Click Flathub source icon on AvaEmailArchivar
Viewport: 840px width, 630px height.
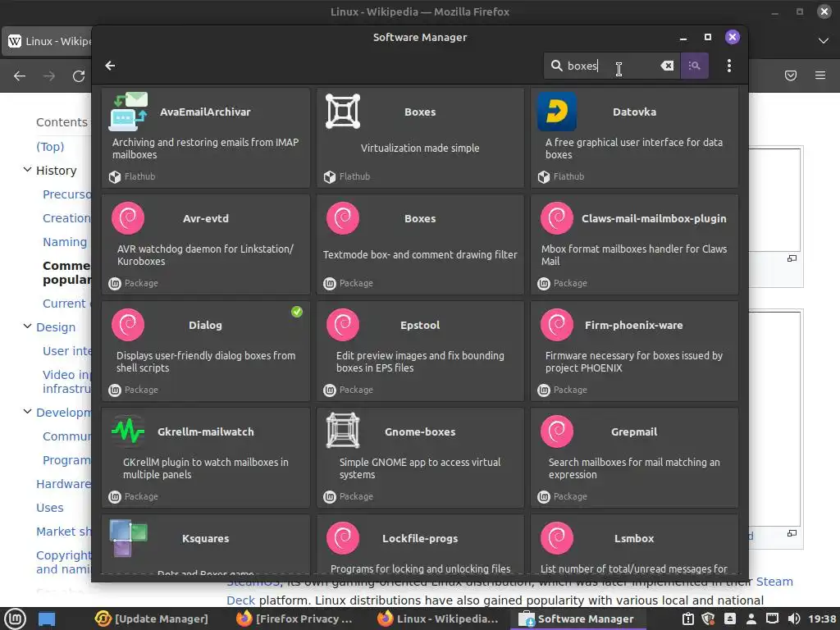115,177
